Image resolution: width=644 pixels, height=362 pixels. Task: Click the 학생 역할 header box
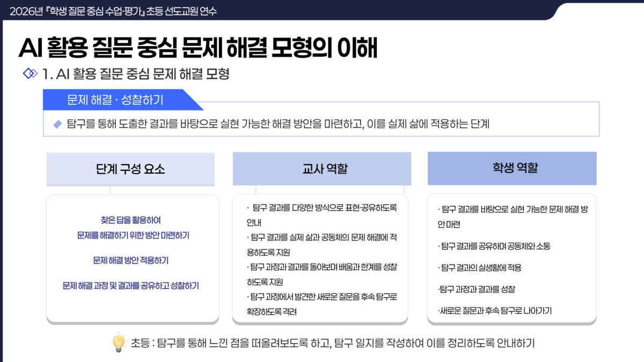[512, 168]
